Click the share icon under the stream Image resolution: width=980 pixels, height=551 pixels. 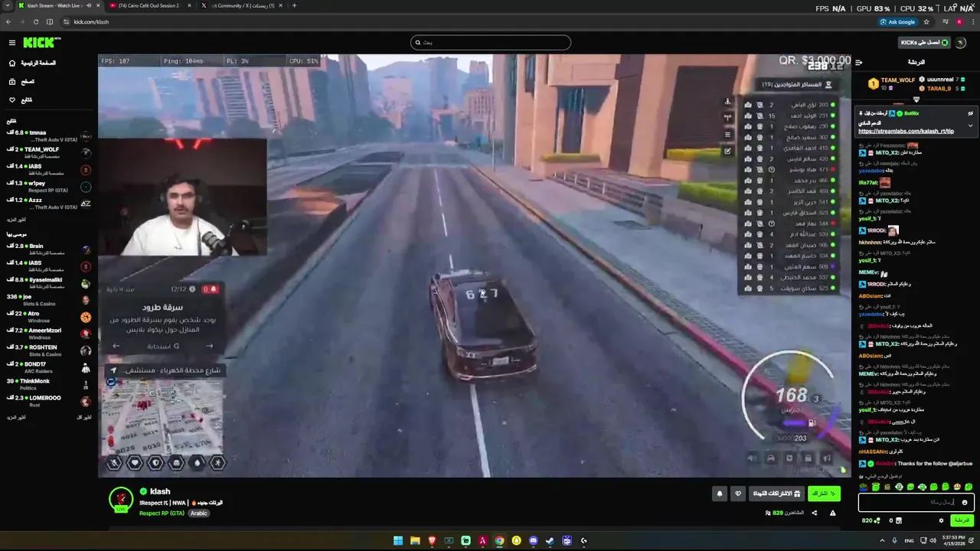click(814, 513)
